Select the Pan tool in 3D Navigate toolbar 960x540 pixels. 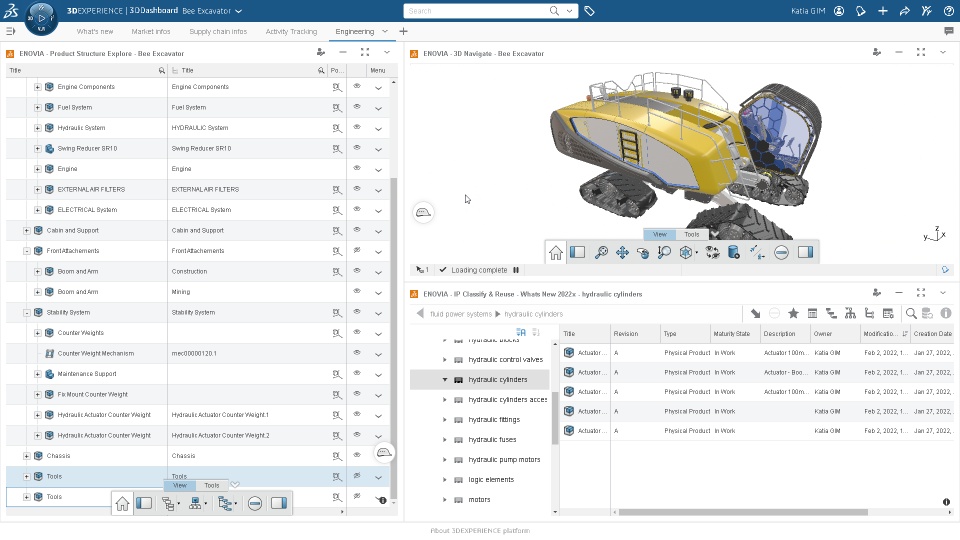pyautogui.click(x=622, y=252)
